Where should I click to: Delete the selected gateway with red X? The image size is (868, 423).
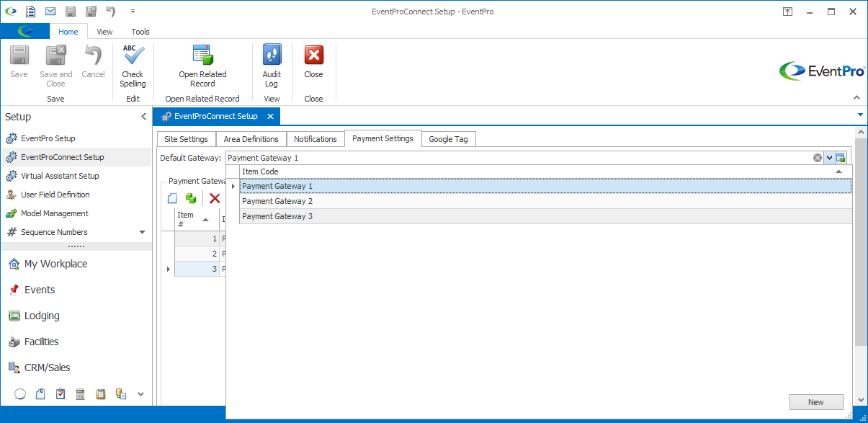pos(215,198)
